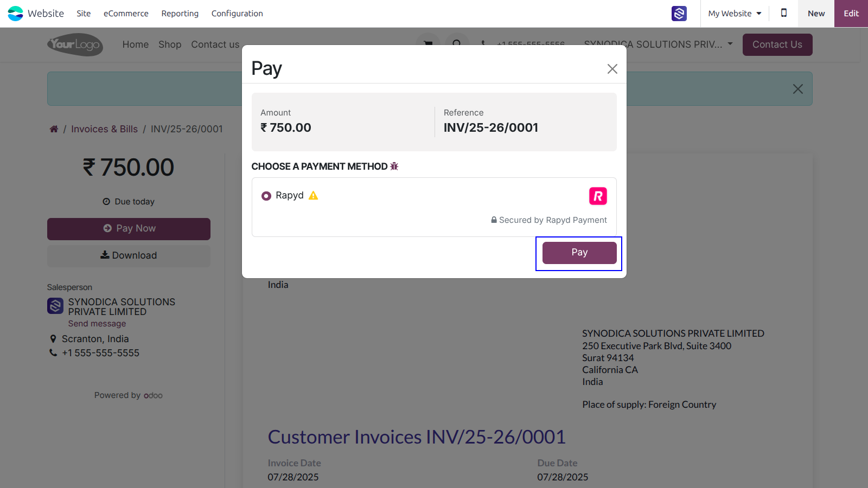Click the shopping cart icon in header
The height and width of the screenshot is (488, 868).
428,43
